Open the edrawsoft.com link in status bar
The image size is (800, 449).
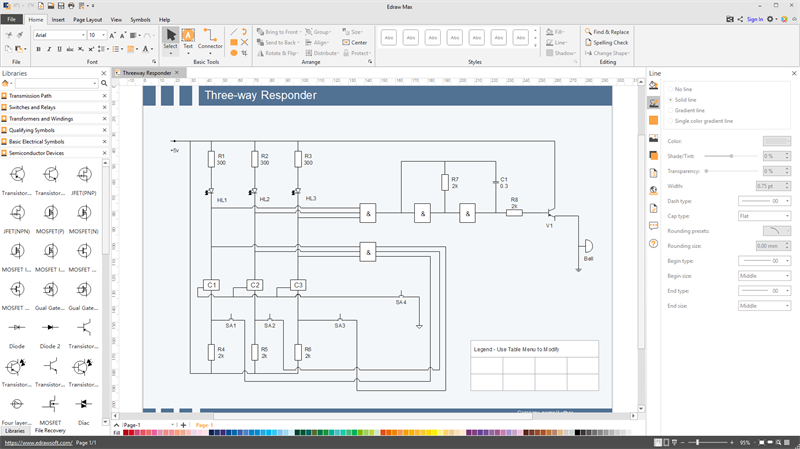[38, 443]
